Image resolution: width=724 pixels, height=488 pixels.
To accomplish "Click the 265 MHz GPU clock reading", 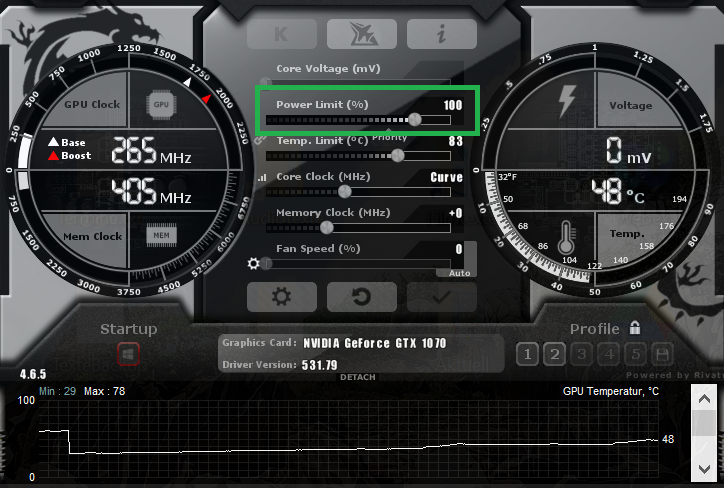I will pos(151,151).
